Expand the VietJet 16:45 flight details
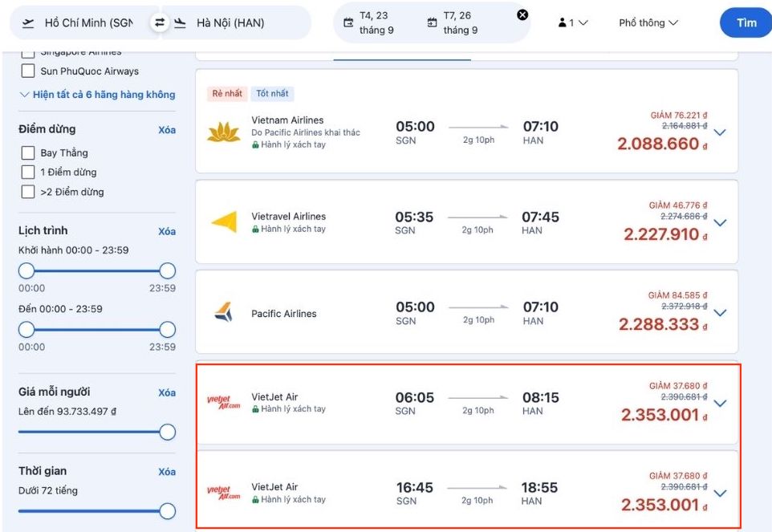772x532 pixels. (x=720, y=493)
